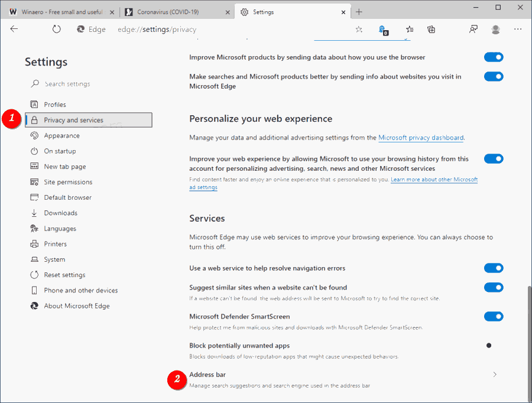Open System settings label
Image resolution: width=532 pixels, height=403 pixels.
click(x=54, y=259)
